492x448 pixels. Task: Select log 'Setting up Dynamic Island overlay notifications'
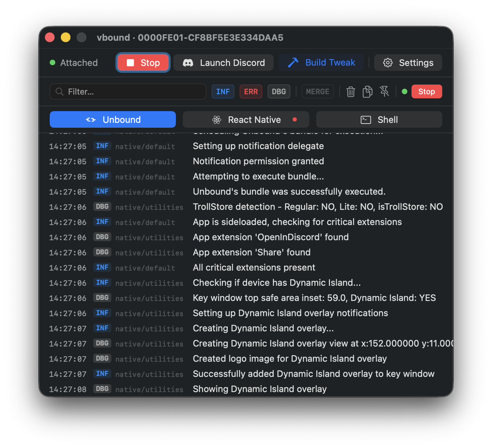click(246, 313)
